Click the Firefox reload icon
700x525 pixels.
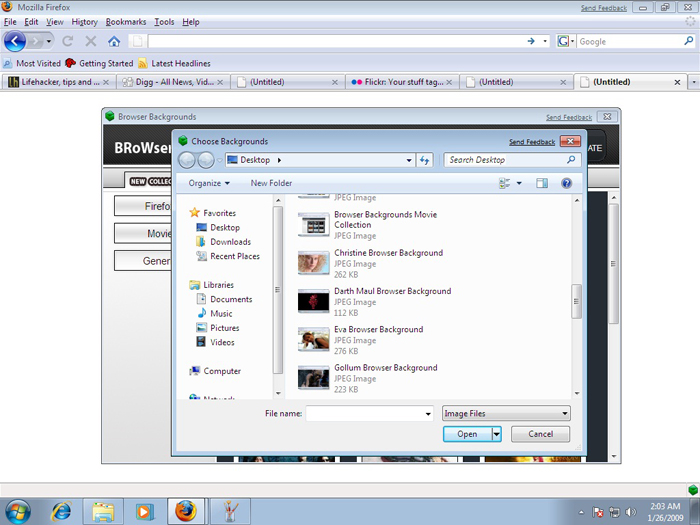[68, 42]
